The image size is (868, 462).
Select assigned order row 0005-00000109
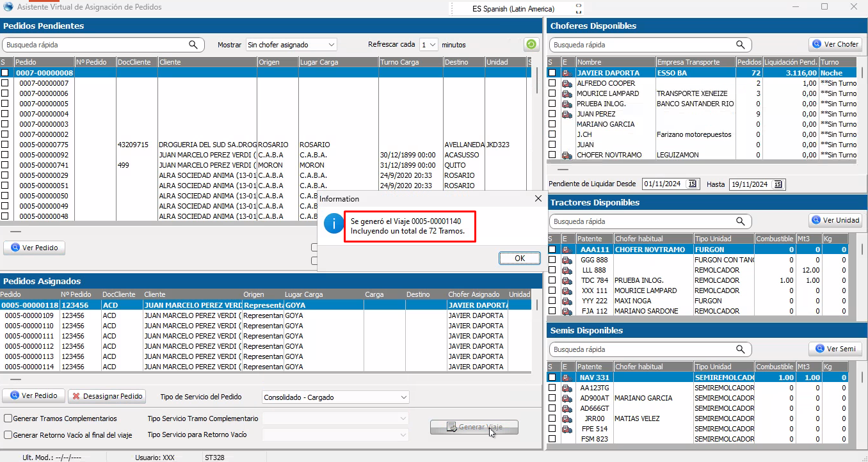click(266, 315)
